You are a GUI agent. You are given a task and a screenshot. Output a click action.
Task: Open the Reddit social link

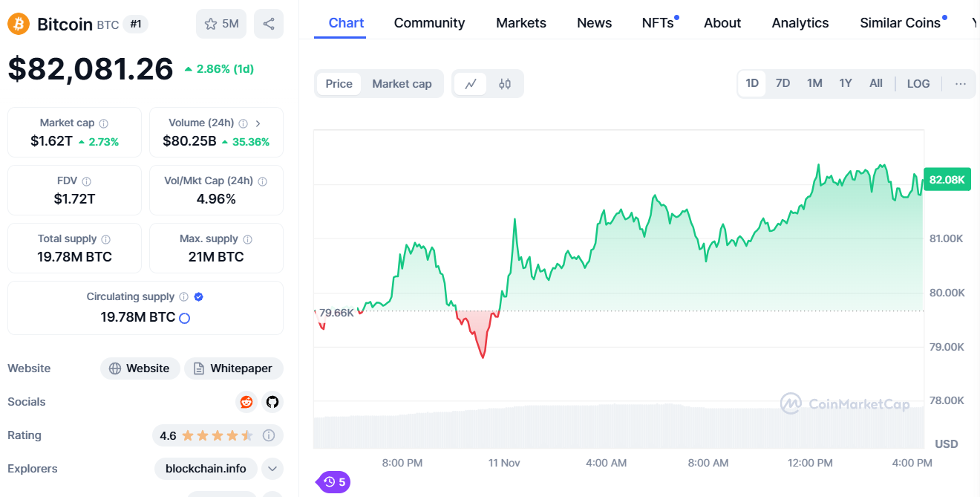point(246,402)
